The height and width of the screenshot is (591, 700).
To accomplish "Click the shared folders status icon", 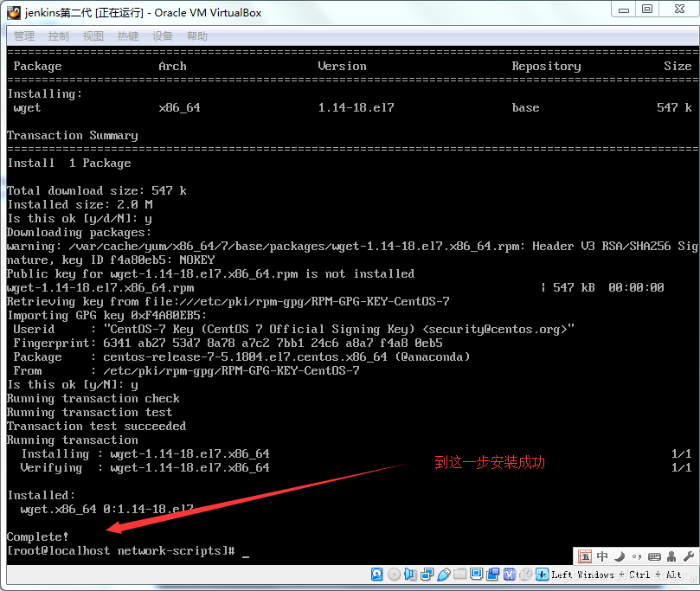I will (459, 574).
